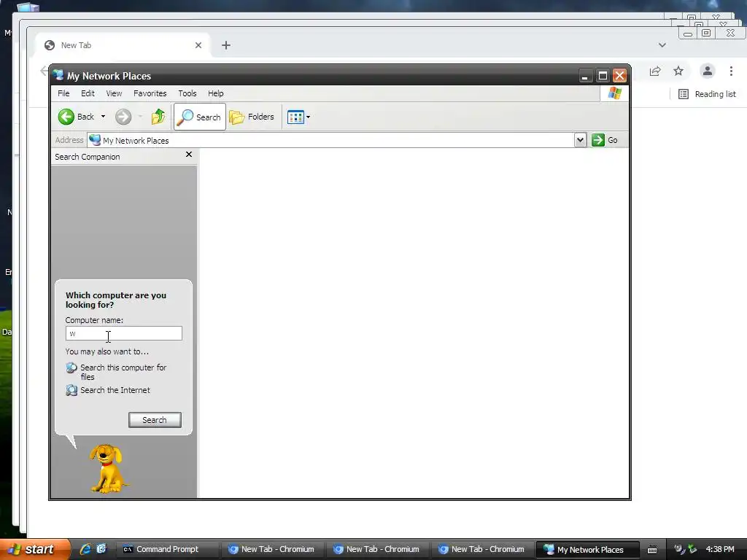Close the Search Companion pane

click(189, 155)
